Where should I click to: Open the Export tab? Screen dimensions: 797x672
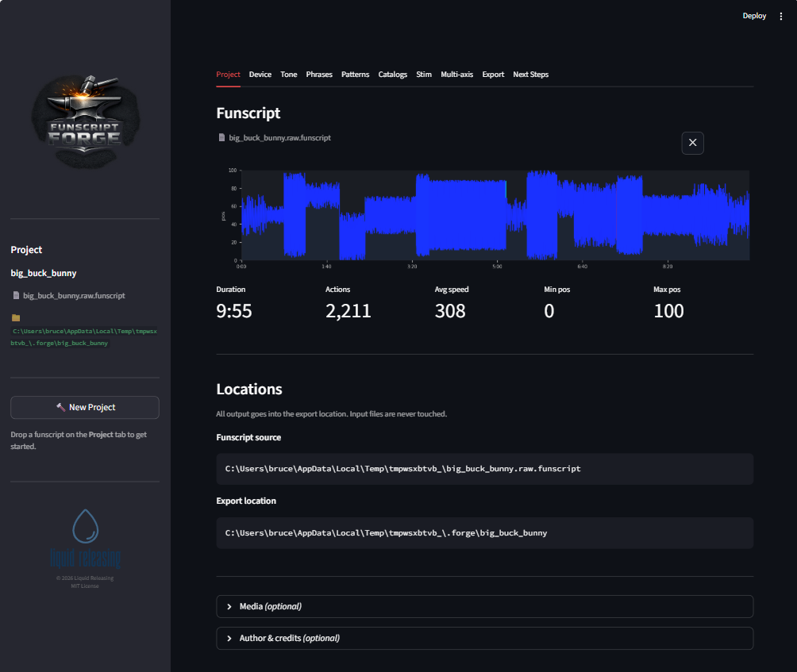[493, 75]
